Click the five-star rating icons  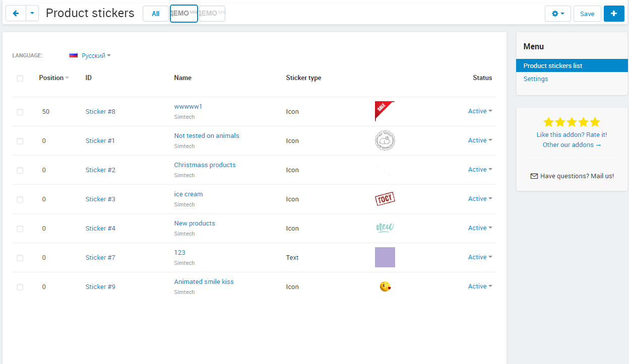click(x=572, y=122)
